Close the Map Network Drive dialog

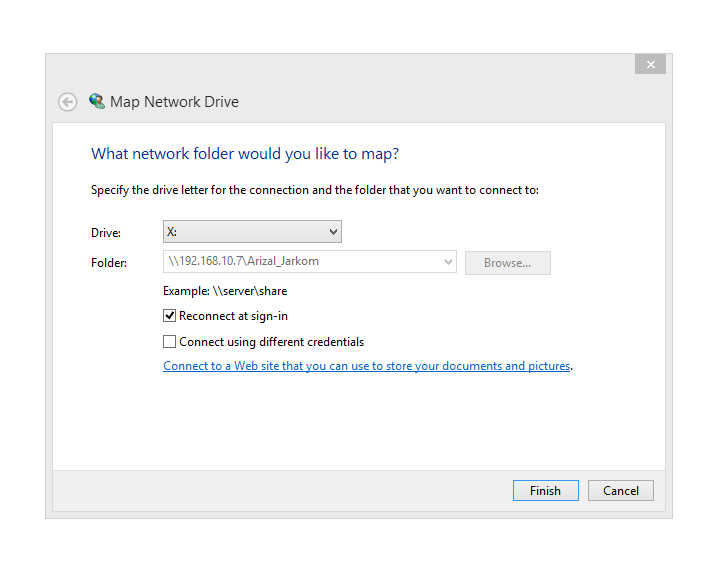click(650, 64)
